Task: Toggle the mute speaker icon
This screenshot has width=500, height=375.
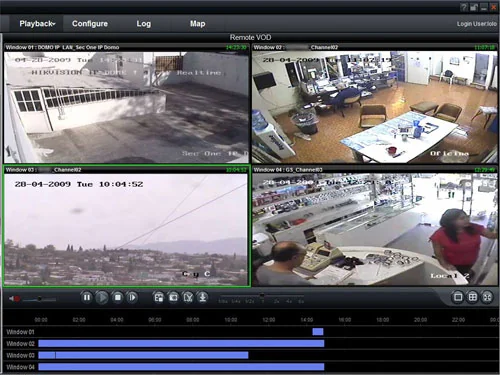Action: 13,299
